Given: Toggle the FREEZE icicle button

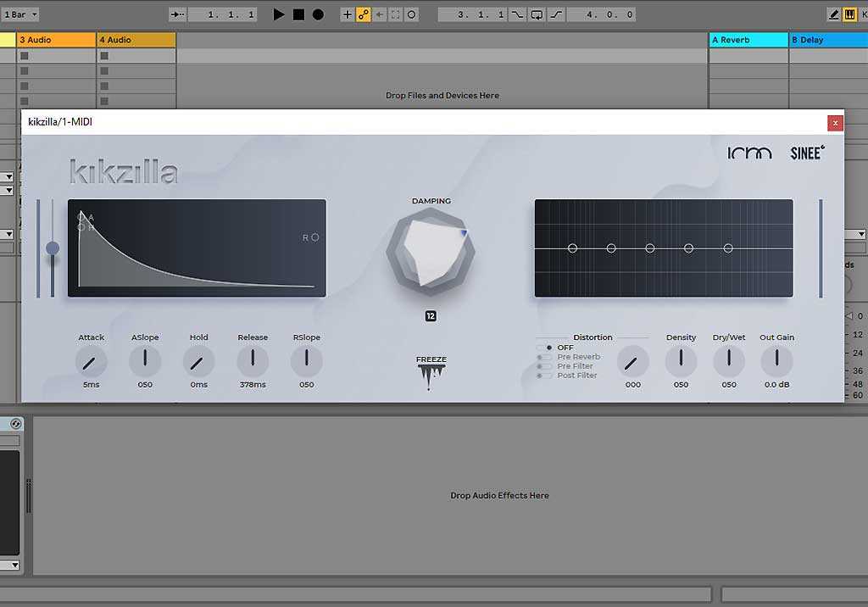Looking at the screenshot, I should (431, 373).
